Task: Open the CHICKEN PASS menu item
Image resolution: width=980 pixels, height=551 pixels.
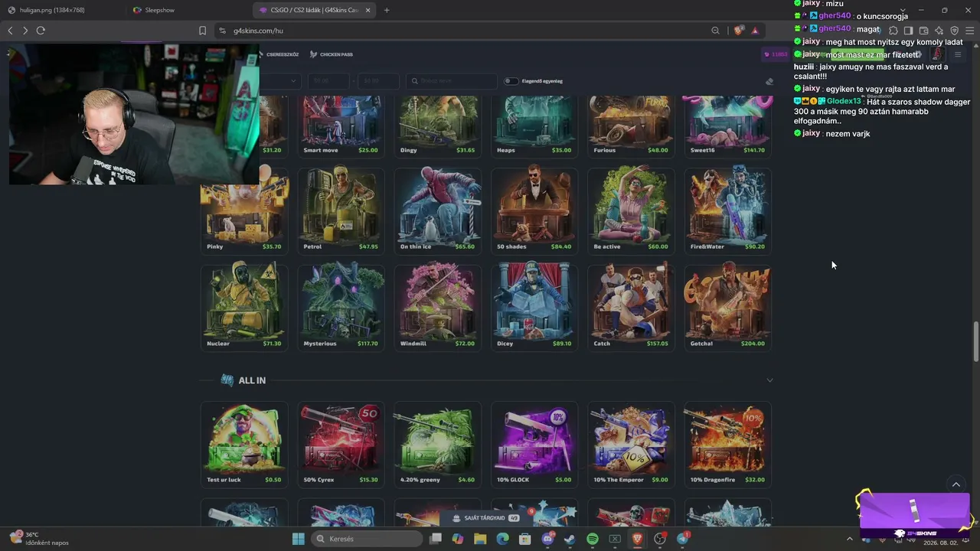Action: click(x=332, y=54)
